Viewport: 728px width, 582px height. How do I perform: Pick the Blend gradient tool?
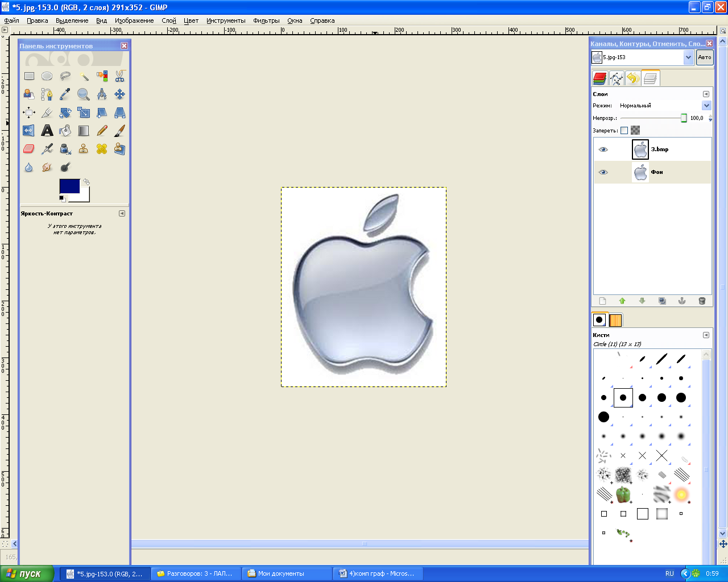84,131
